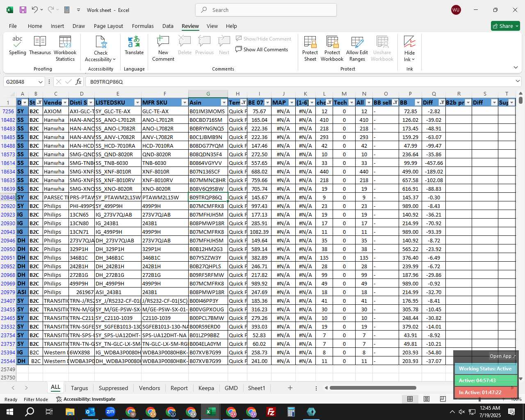Click the Insert Function fx icon

[x=79, y=82]
